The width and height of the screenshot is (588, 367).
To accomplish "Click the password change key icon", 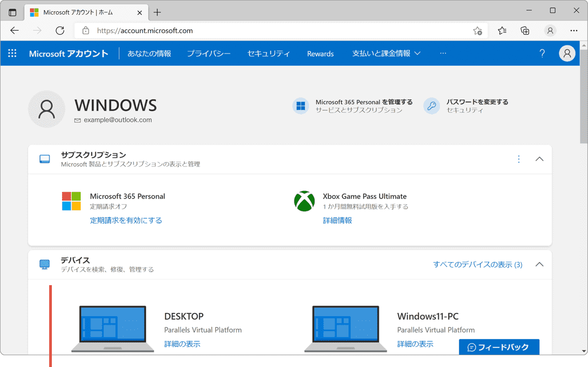I will pos(431,106).
